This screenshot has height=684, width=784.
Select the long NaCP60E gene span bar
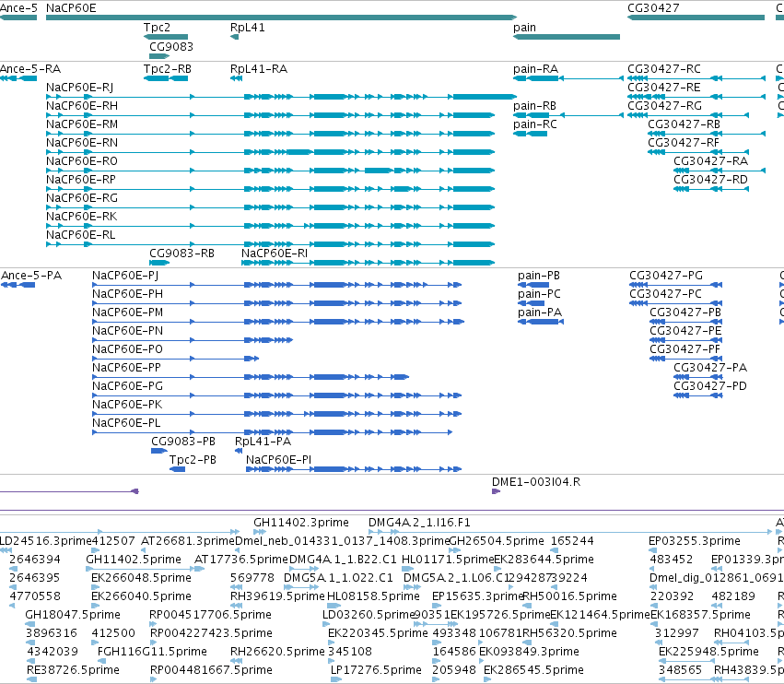coord(281,18)
